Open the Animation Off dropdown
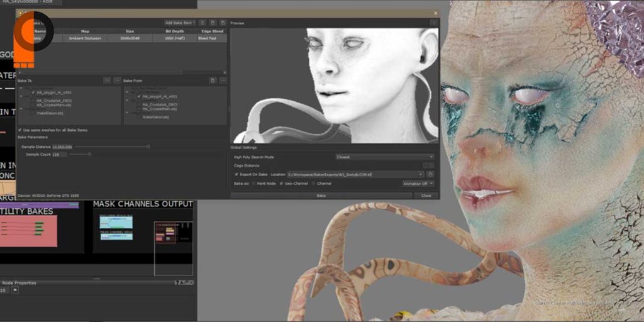644x322 pixels. point(418,184)
